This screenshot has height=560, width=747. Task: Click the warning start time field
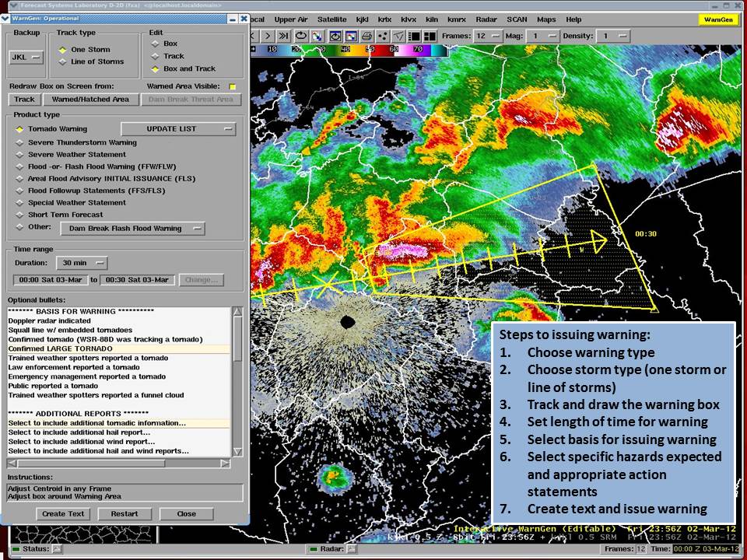51,280
